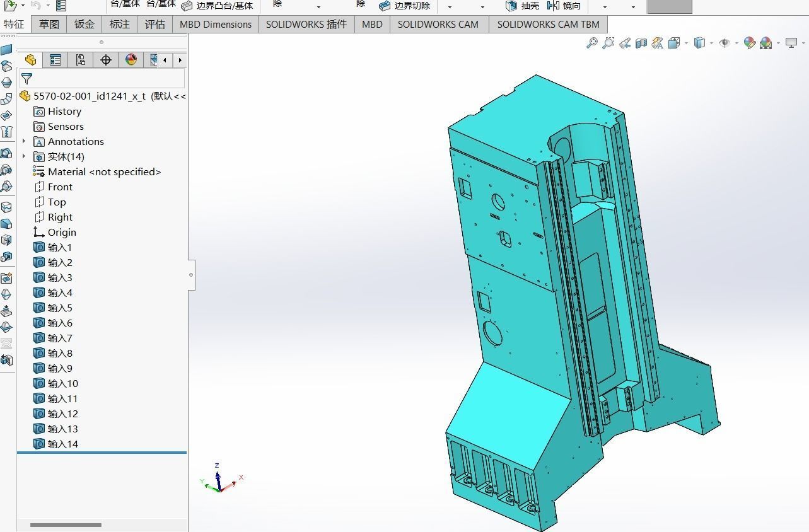Click the Shell (抽壳) tool
Image resolution: width=809 pixels, height=532 pixels.
pos(523,6)
